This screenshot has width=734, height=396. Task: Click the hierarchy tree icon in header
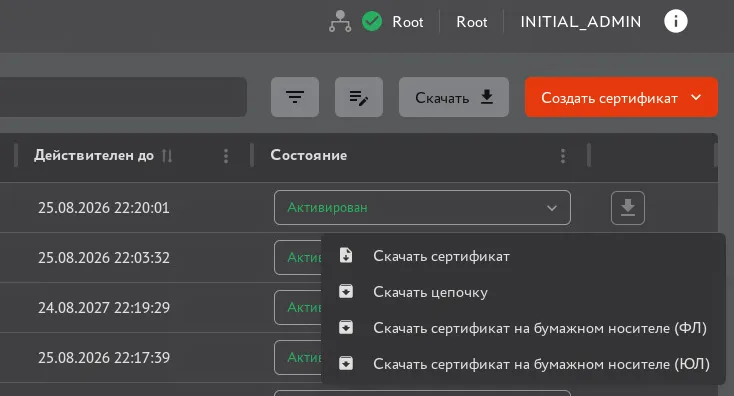point(340,22)
